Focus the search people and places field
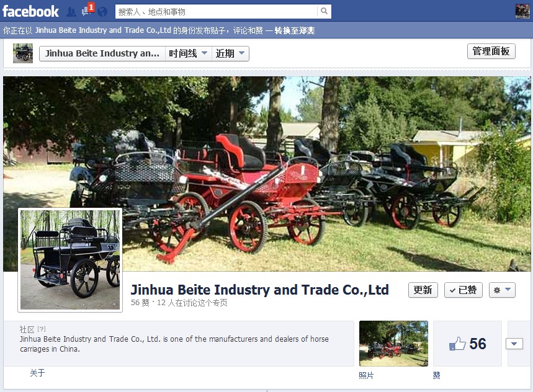Image resolution: width=533 pixels, height=392 pixels. pyautogui.click(x=216, y=12)
